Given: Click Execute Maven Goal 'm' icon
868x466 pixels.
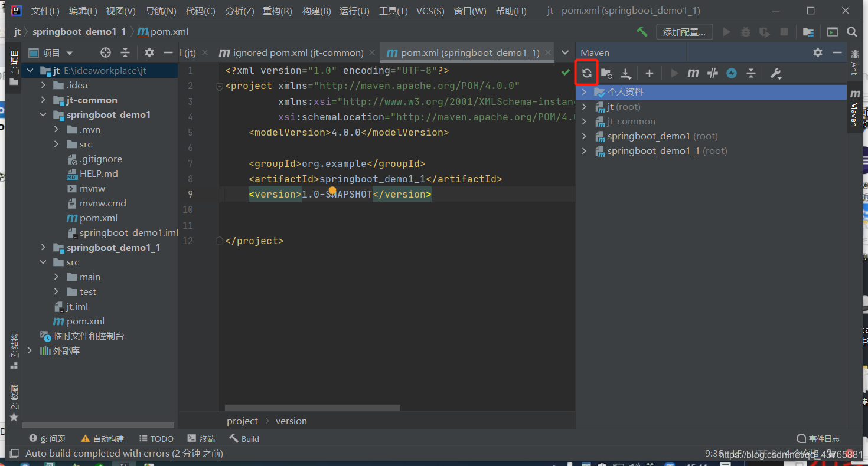Looking at the screenshot, I should tap(693, 73).
